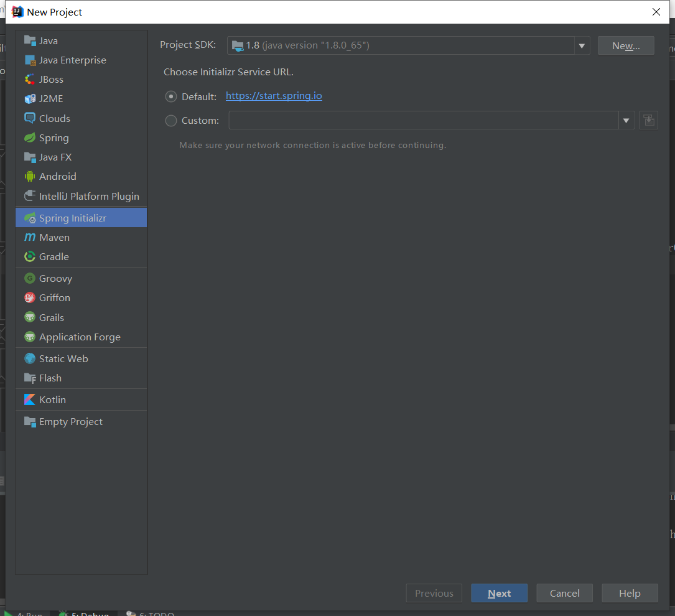
Task: Click the New... SDK button
Action: [x=626, y=45]
